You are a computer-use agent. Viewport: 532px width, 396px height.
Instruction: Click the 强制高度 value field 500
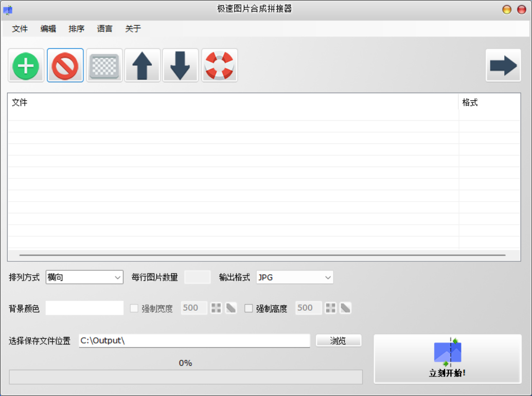click(308, 308)
